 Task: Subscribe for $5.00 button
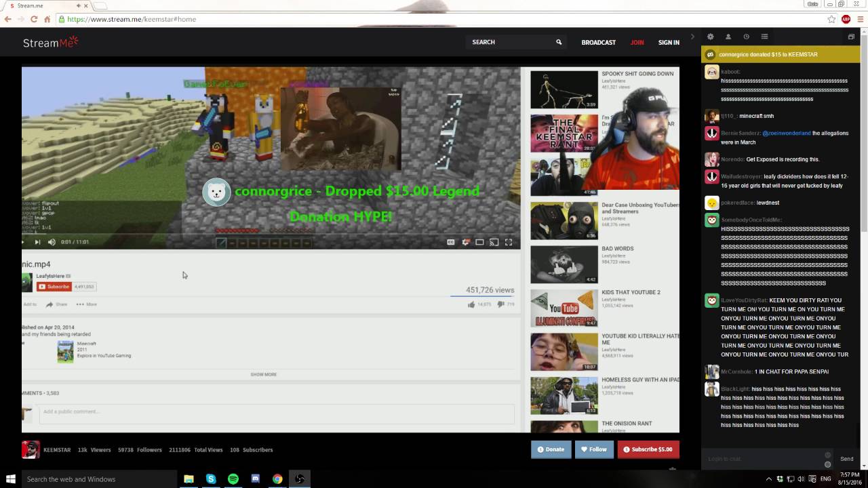pyautogui.click(x=648, y=449)
